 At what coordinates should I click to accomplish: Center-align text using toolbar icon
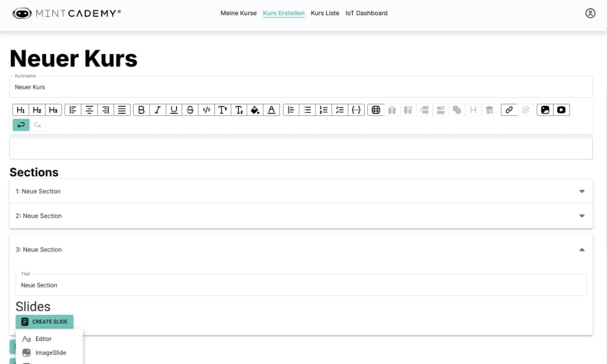pos(89,110)
